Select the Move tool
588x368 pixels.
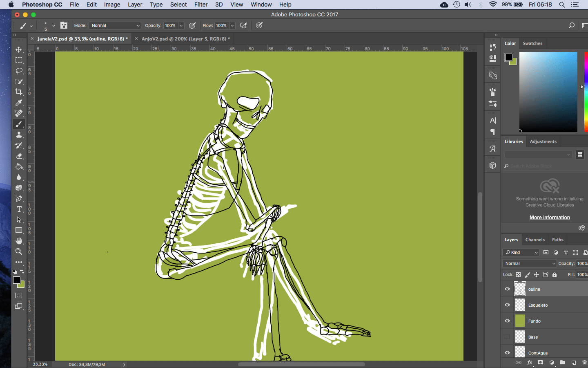(x=19, y=49)
